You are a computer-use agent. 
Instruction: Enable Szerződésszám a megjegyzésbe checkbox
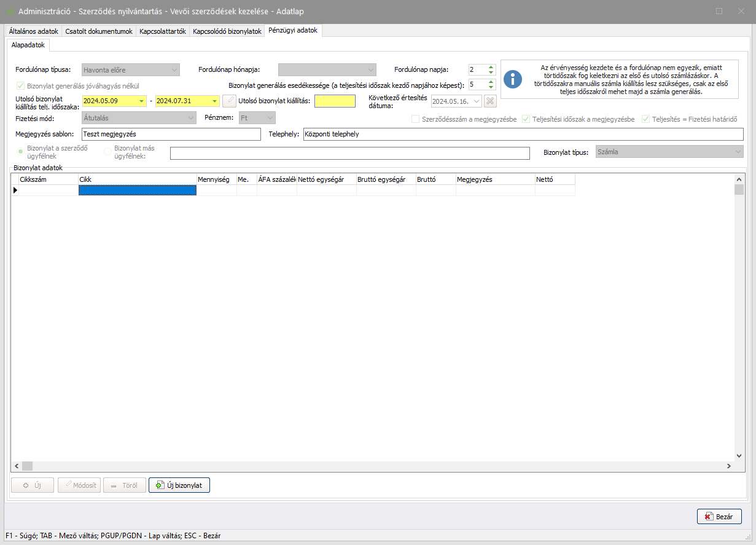(x=415, y=119)
